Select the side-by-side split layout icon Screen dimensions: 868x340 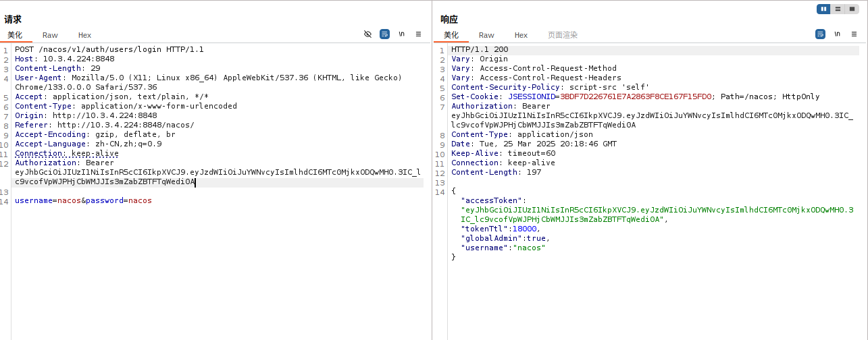coord(823,9)
